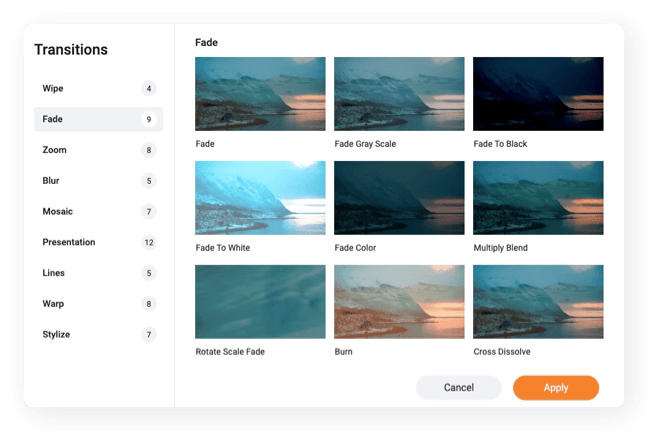Click the 'Fade To White' label text
This screenshot has width=660, height=443.
[x=223, y=248]
